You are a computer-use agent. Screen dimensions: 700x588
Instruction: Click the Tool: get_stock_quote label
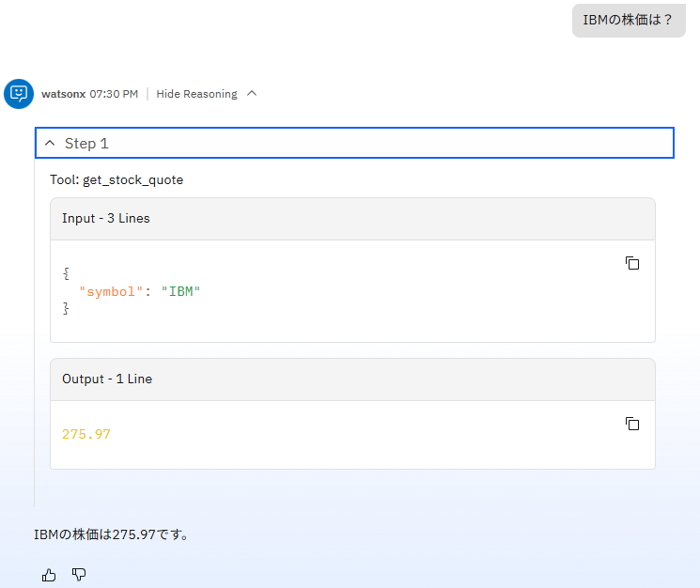pos(117,179)
